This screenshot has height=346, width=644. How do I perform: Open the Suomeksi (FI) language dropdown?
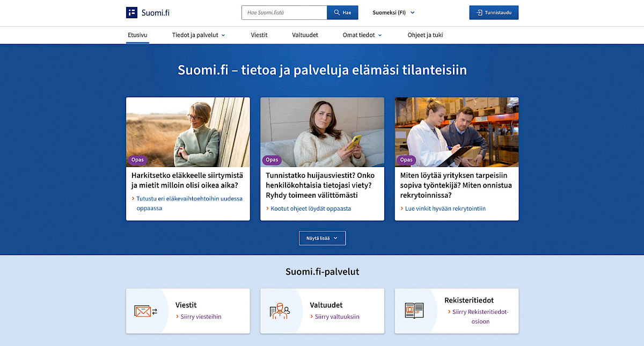tap(393, 13)
